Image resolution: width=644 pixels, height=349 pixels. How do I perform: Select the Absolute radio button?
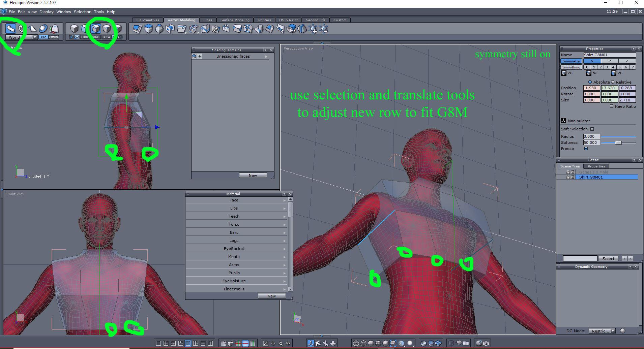coord(590,82)
